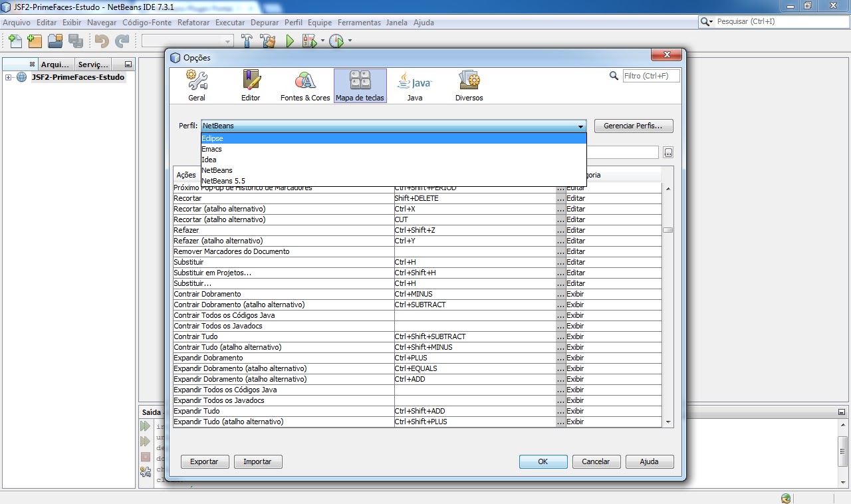Start debugging via the Debug toolbar icon
851x504 pixels.
coord(308,41)
